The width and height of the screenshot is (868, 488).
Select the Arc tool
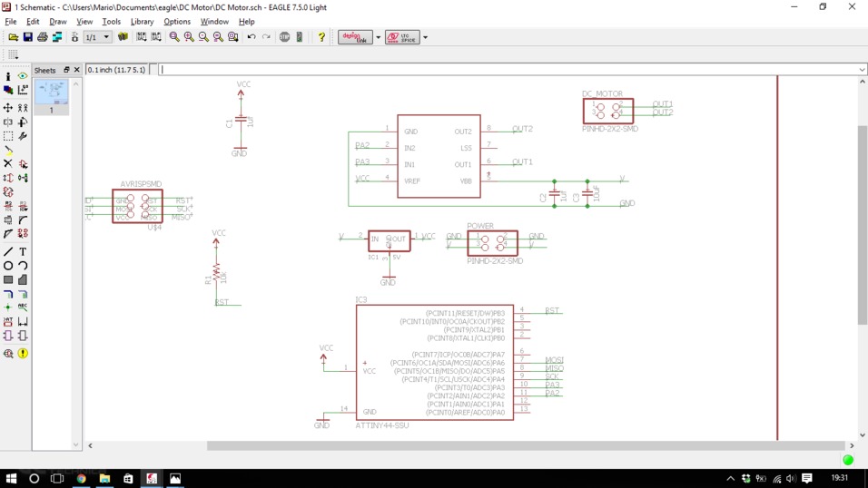click(23, 266)
